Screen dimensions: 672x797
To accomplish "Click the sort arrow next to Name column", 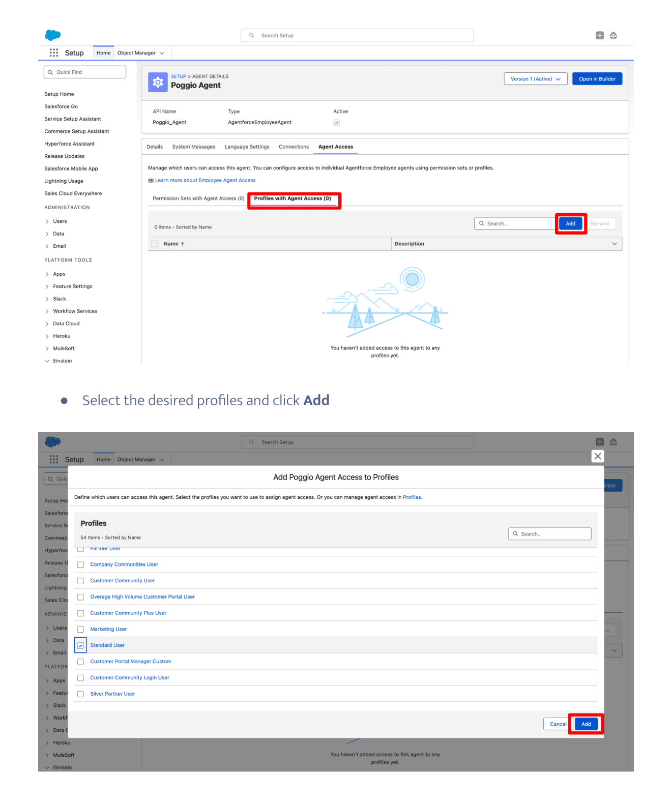I will pos(183,244).
